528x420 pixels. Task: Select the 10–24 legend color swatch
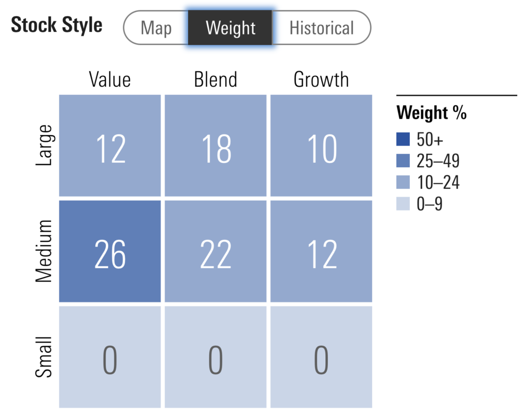[x=403, y=183]
